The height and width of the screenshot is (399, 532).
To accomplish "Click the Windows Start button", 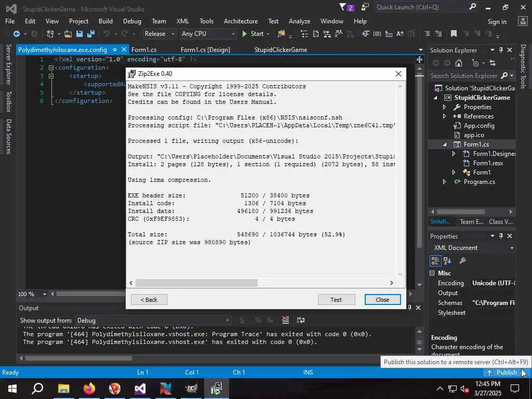I will [12, 389].
